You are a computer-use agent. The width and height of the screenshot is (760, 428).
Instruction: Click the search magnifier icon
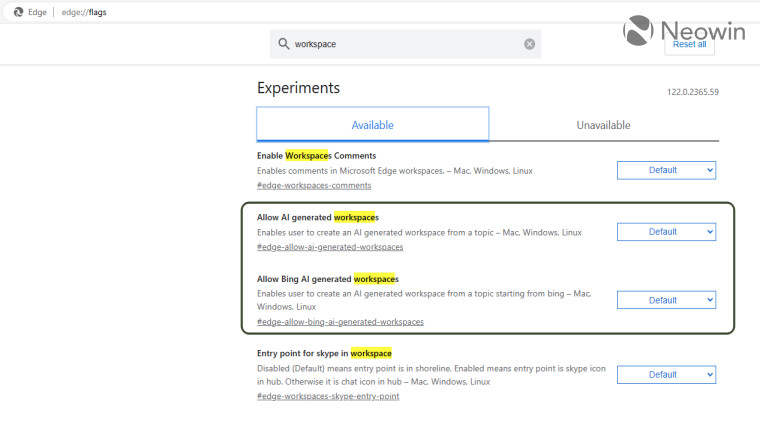coord(284,44)
